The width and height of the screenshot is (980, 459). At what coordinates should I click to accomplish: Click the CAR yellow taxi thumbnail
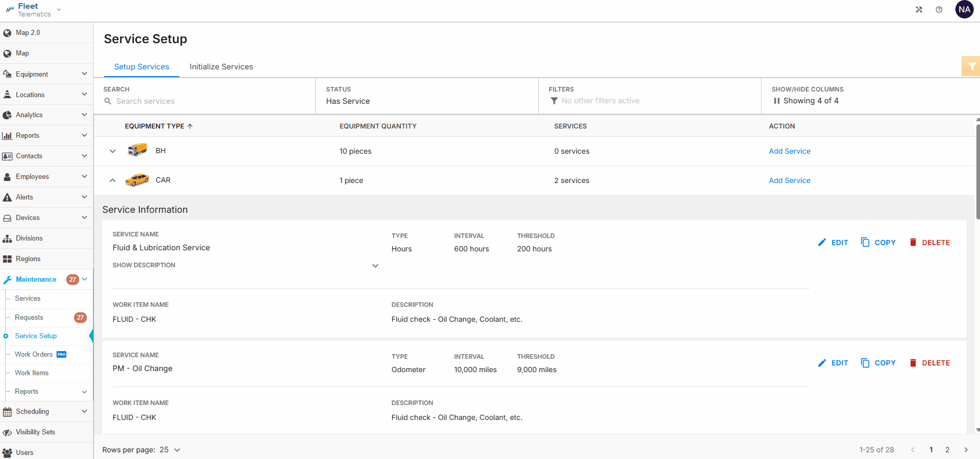pyautogui.click(x=137, y=180)
